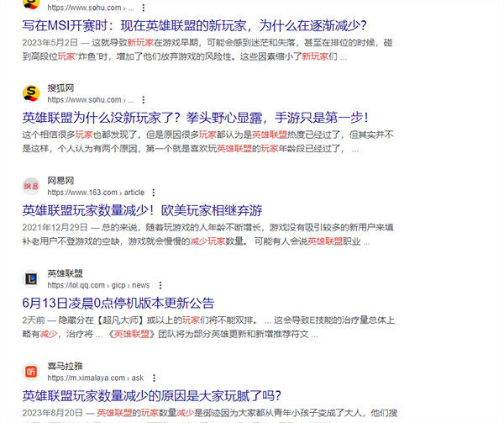Open the more-options dots under the 搜狐网 site name

coord(144,100)
